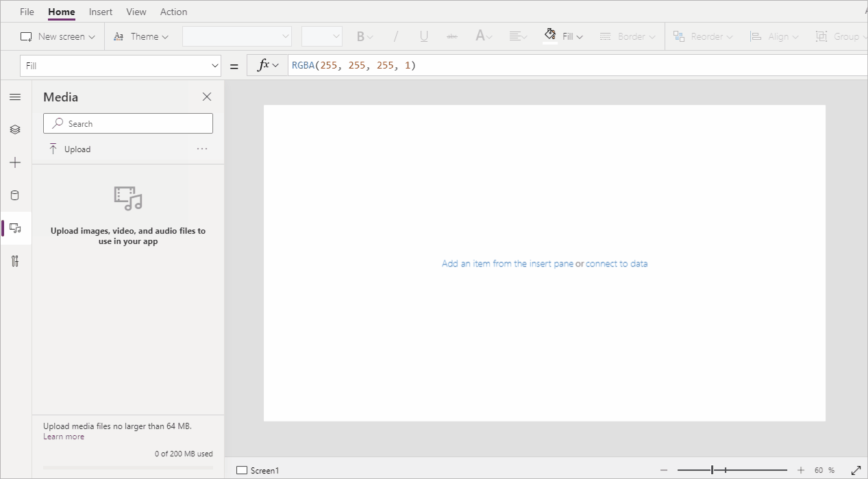
Task: Follow the connect to data link
Action: point(616,264)
